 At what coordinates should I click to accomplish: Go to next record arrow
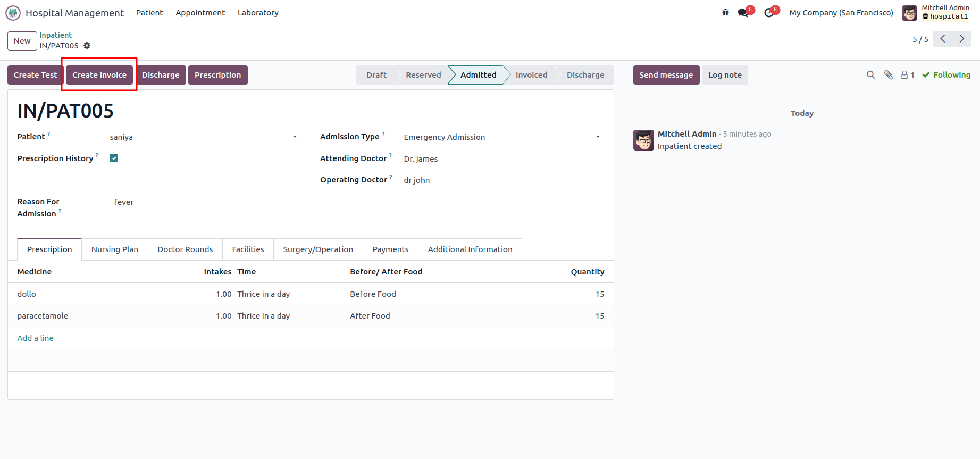961,39
